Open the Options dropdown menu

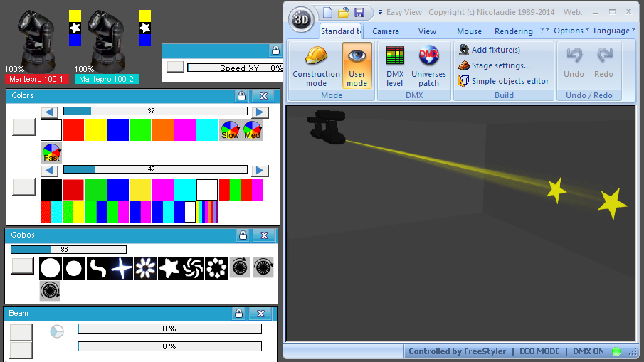(x=571, y=31)
